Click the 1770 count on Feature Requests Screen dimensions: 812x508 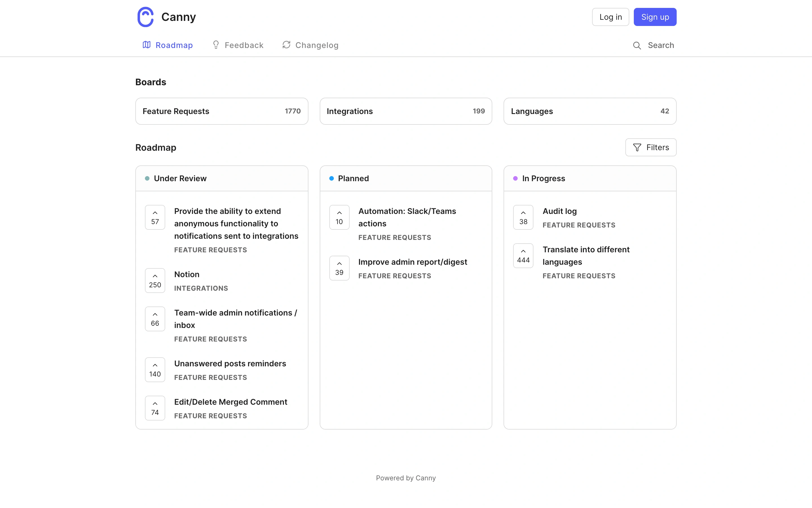pos(293,111)
